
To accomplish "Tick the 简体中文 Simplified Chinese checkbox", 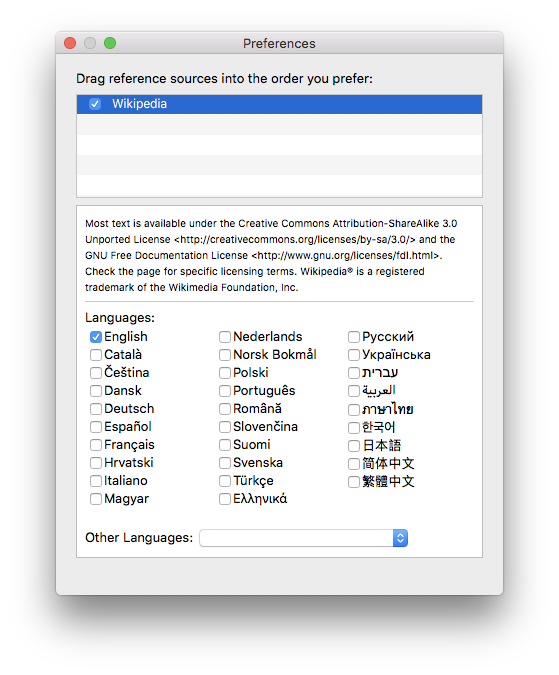I will click(354, 464).
